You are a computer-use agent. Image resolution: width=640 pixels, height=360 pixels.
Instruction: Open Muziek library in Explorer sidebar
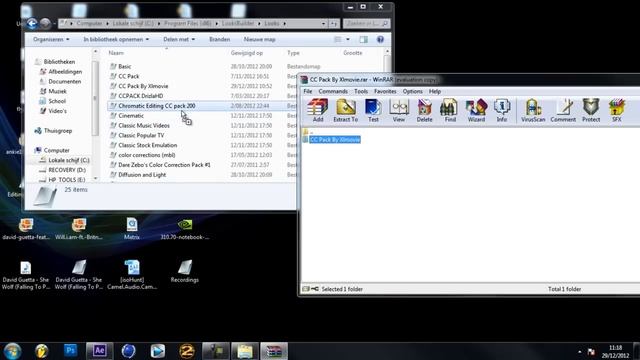tap(57, 91)
